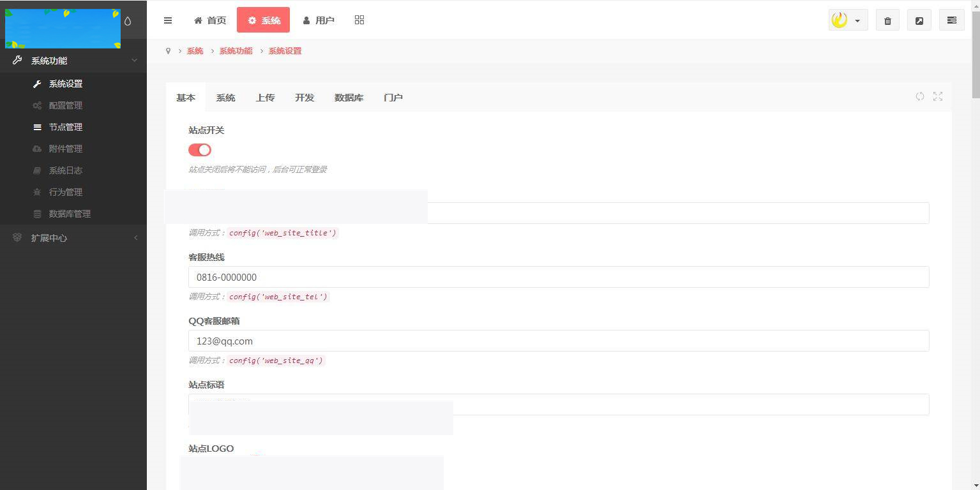Screen dimensions: 980x490
Task: Navigate to 首页 in the top menu
Action: [209, 20]
